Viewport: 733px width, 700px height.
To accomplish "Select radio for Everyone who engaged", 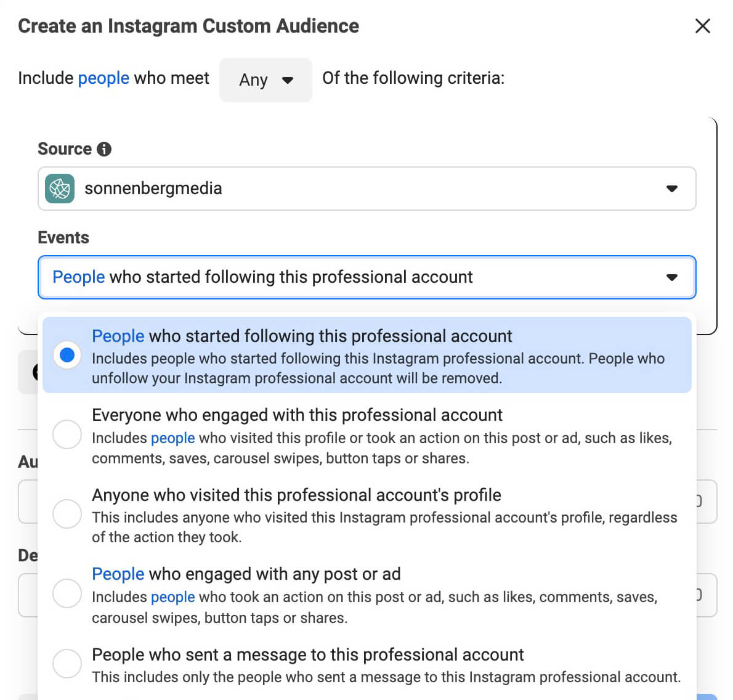I will 67,434.
